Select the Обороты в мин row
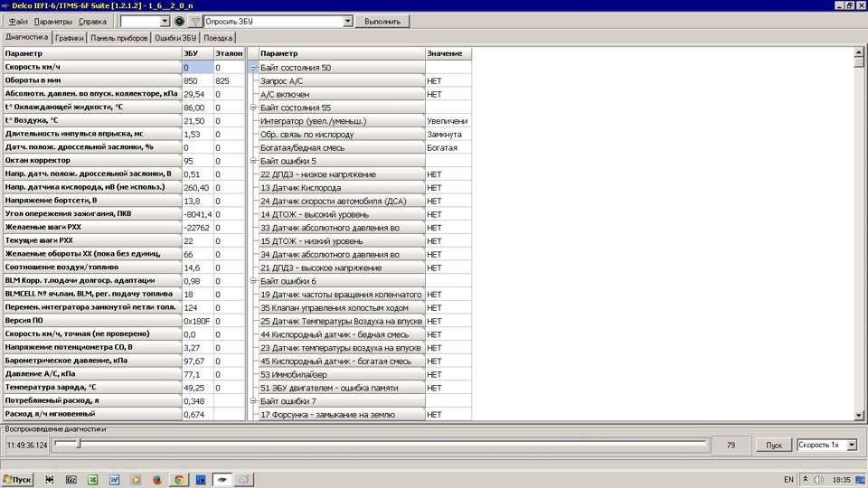This screenshot has width=868, height=488. click(124, 80)
